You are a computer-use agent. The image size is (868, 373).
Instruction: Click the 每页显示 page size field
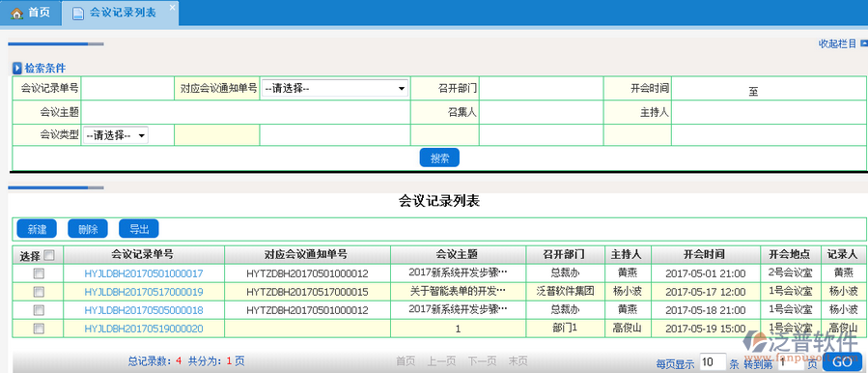[x=713, y=362]
